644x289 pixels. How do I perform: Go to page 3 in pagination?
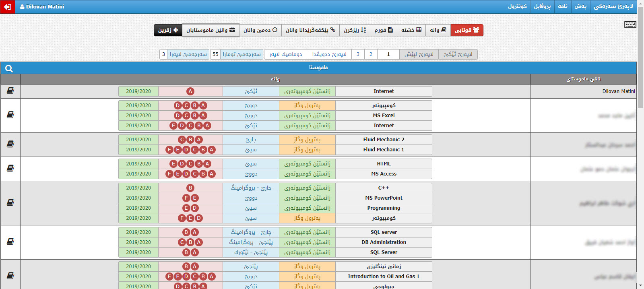358,54
